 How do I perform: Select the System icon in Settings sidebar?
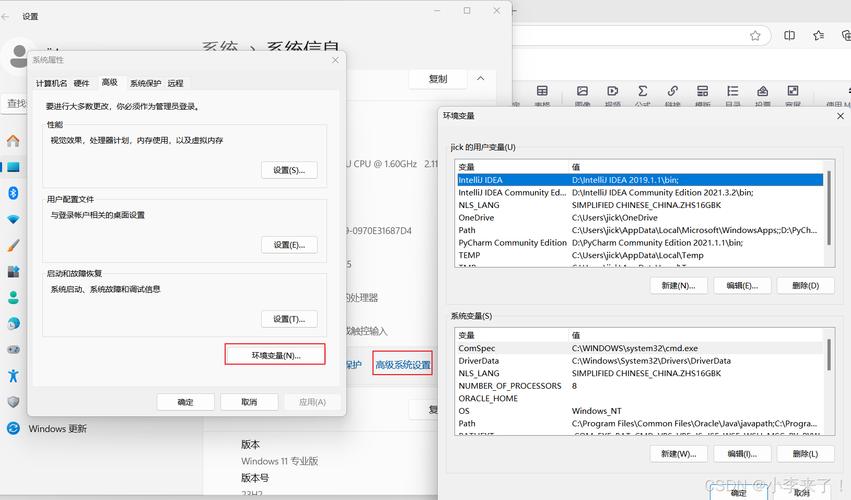[13, 167]
